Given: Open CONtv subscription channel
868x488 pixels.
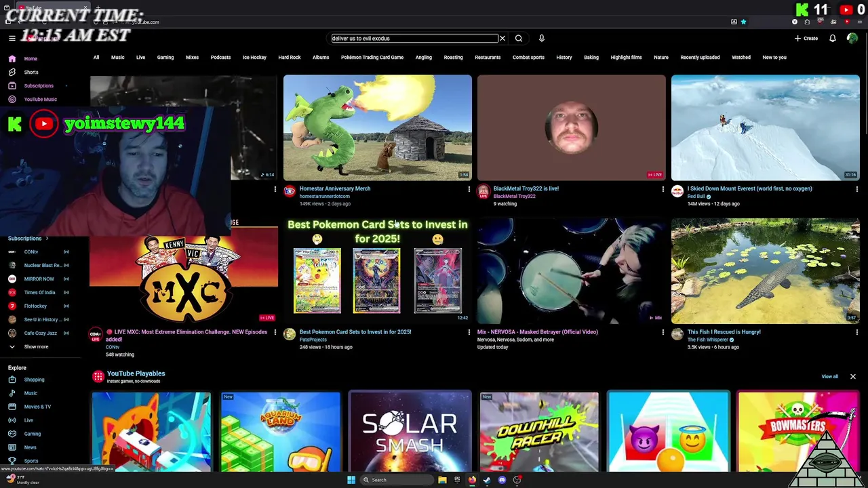Looking at the screenshot, I should pos(31,252).
